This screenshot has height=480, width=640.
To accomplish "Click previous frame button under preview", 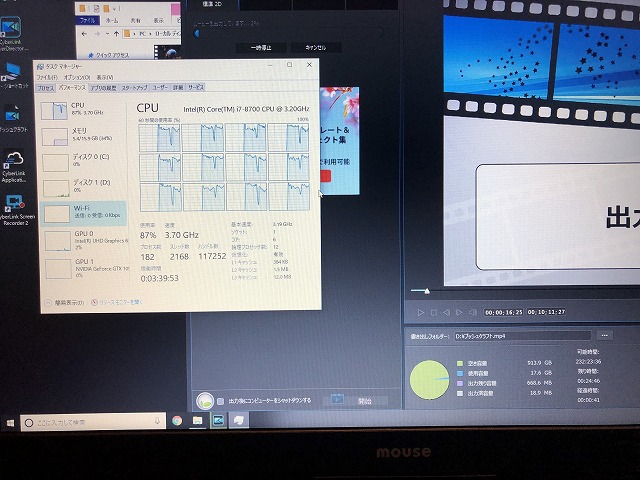I will 447,313.
